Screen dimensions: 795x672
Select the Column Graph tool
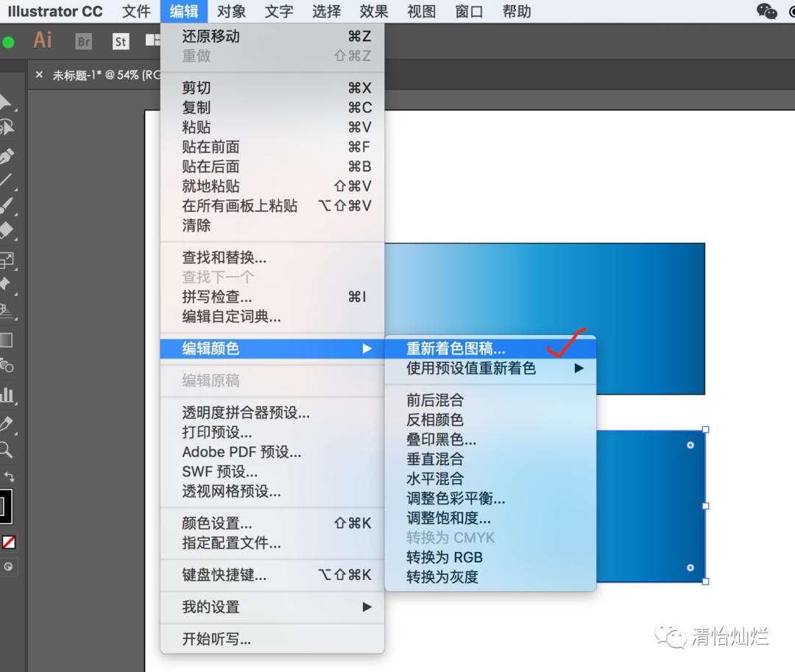tap(11, 396)
